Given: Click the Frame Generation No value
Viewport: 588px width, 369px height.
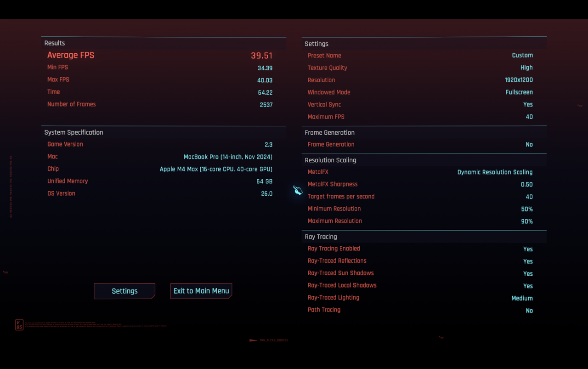Looking at the screenshot, I should 529,144.
